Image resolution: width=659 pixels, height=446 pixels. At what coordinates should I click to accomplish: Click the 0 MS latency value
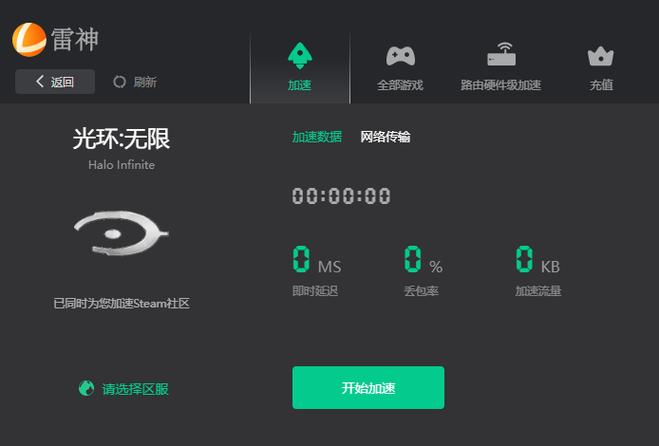[x=317, y=259]
